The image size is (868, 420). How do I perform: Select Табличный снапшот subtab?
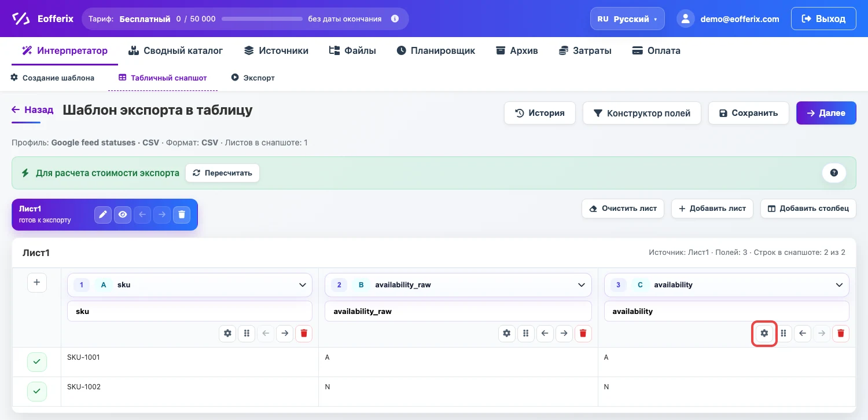tap(163, 78)
